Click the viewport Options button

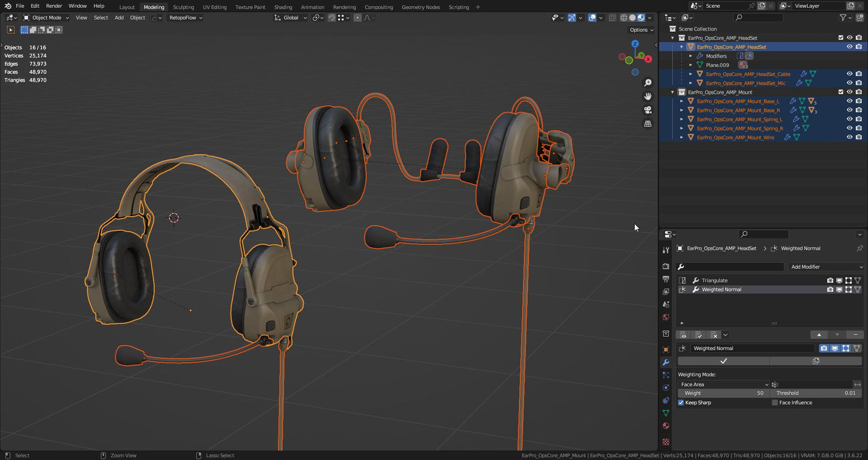(641, 30)
